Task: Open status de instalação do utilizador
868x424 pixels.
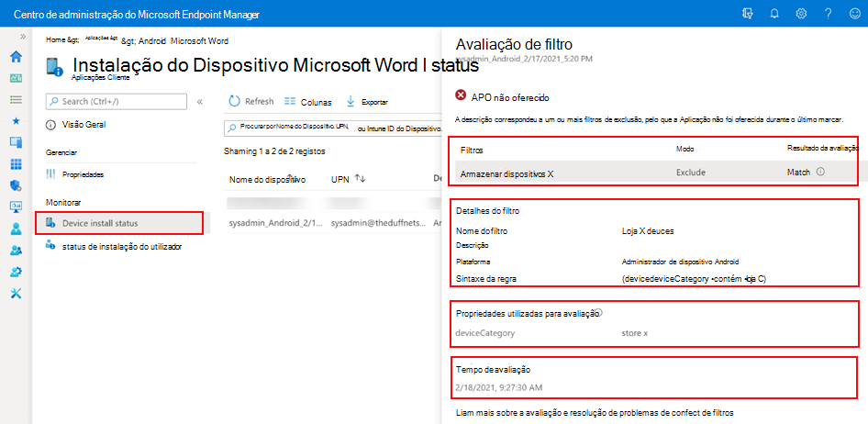Action: click(122, 246)
